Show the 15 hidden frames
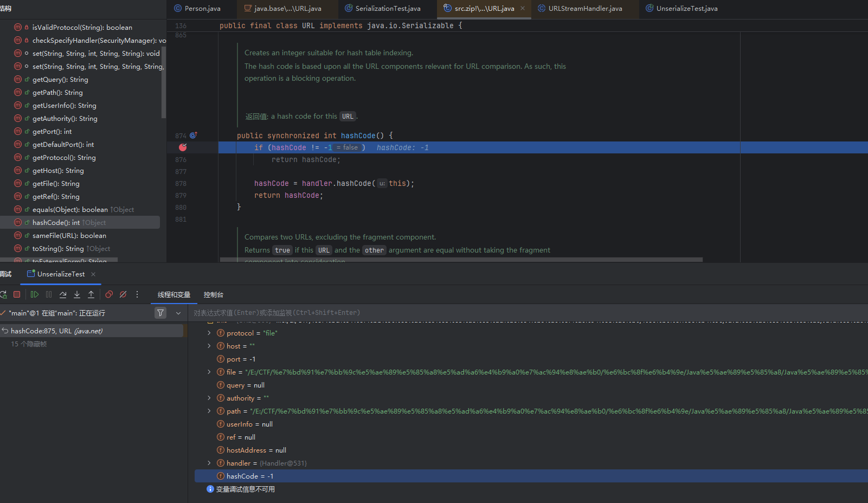This screenshot has width=868, height=503. (x=29, y=344)
